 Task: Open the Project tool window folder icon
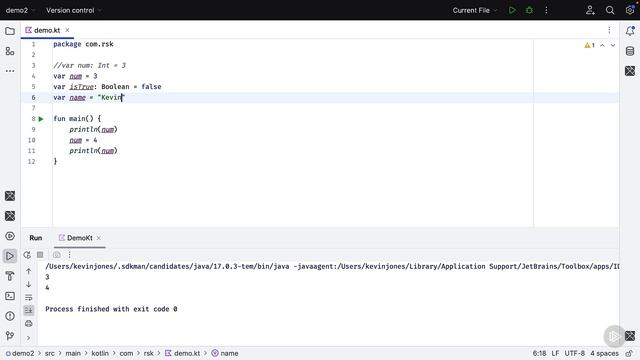(x=10, y=31)
